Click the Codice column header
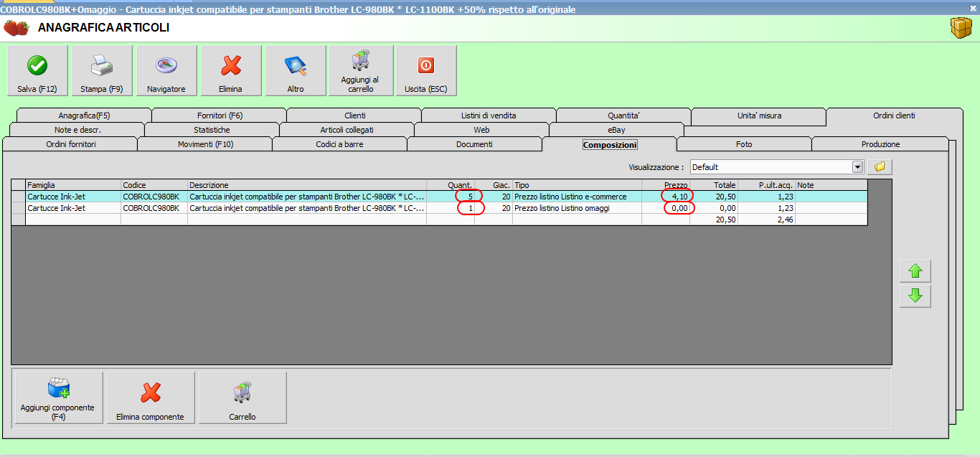 click(x=154, y=185)
